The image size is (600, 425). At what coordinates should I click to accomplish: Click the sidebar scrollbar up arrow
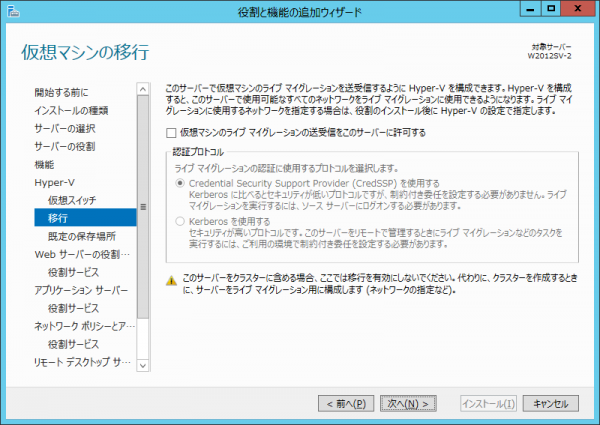[143, 88]
